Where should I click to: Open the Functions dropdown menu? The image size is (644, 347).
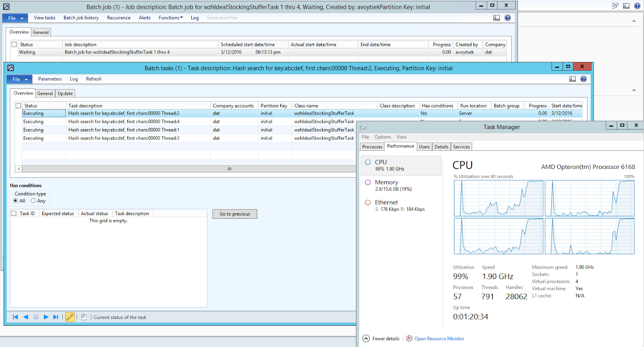[171, 18]
